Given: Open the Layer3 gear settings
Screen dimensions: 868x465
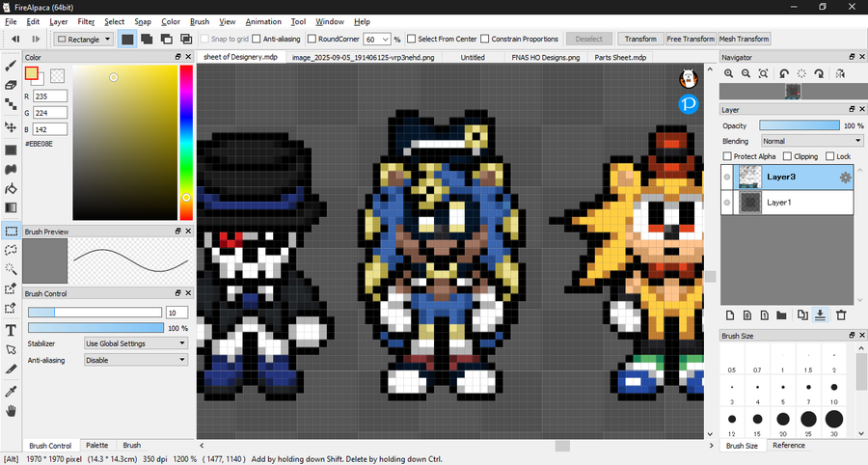Looking at the screenshot, I should (x=845, y=178).
